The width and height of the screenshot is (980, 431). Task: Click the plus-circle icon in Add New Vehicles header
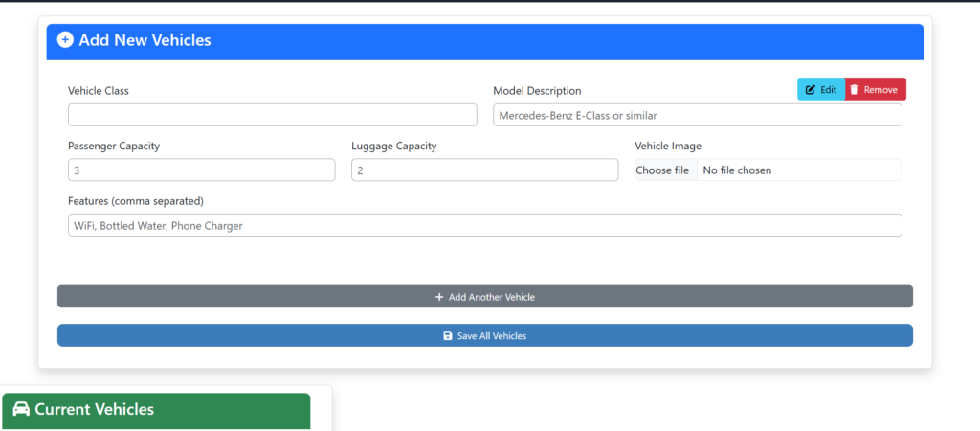click(65, 40)
